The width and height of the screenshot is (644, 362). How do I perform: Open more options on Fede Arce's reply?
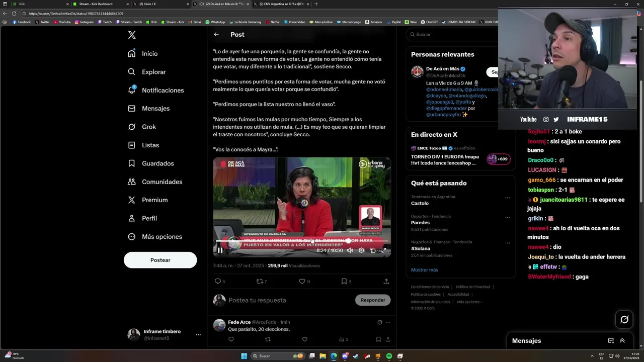[388, 322]
